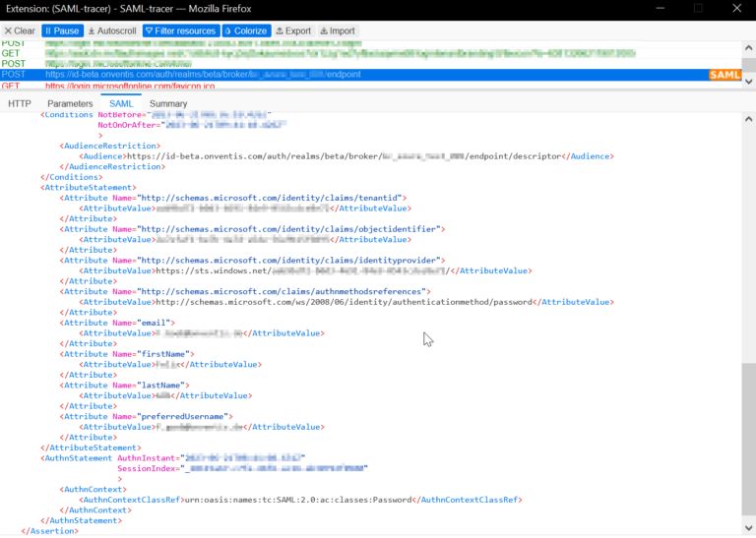Viewport: 756px width, 538px height.
Task: Click the Clear button in toolbar
Action: 20,30
